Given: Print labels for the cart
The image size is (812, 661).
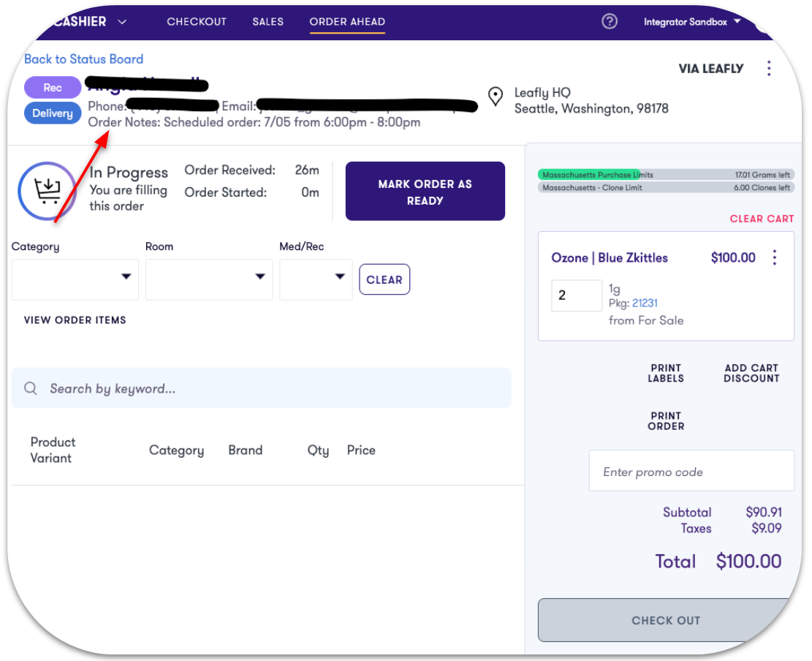Looking at the screenshot, I should [666, 373].
